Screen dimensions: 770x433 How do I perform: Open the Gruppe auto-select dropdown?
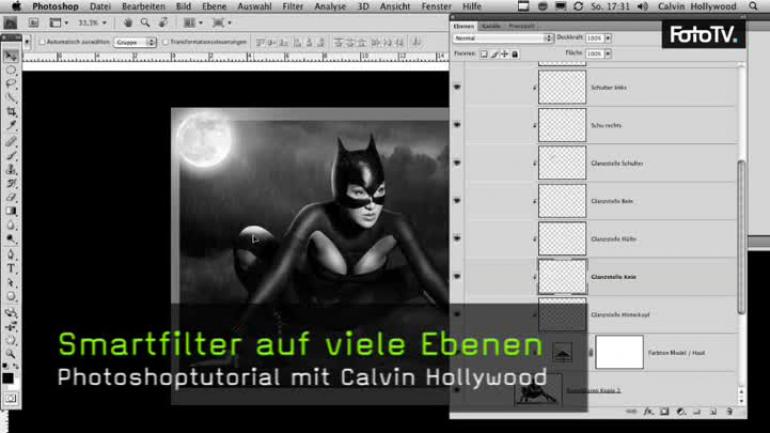click(x=135, y=42)
